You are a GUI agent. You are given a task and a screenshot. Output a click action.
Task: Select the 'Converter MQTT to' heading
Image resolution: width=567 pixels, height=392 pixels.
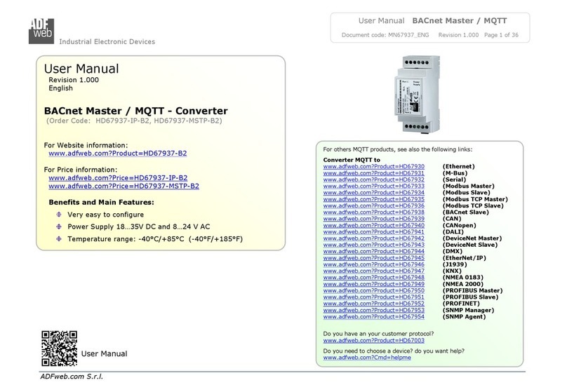(x=352, y=160)
